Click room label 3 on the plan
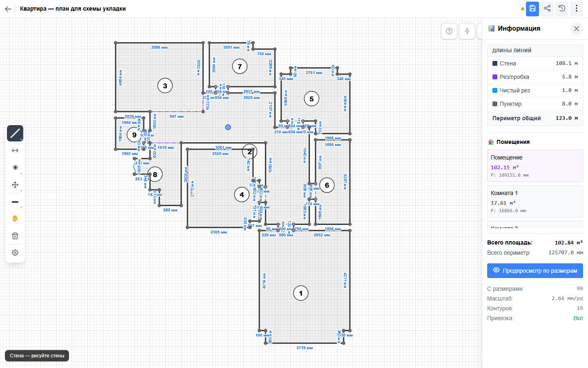The height and width of the screenshot is (368, 588). (x=165, y=86)
